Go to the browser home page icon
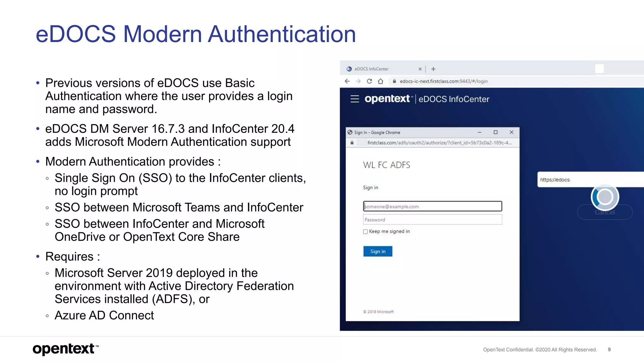 (380, 81)
